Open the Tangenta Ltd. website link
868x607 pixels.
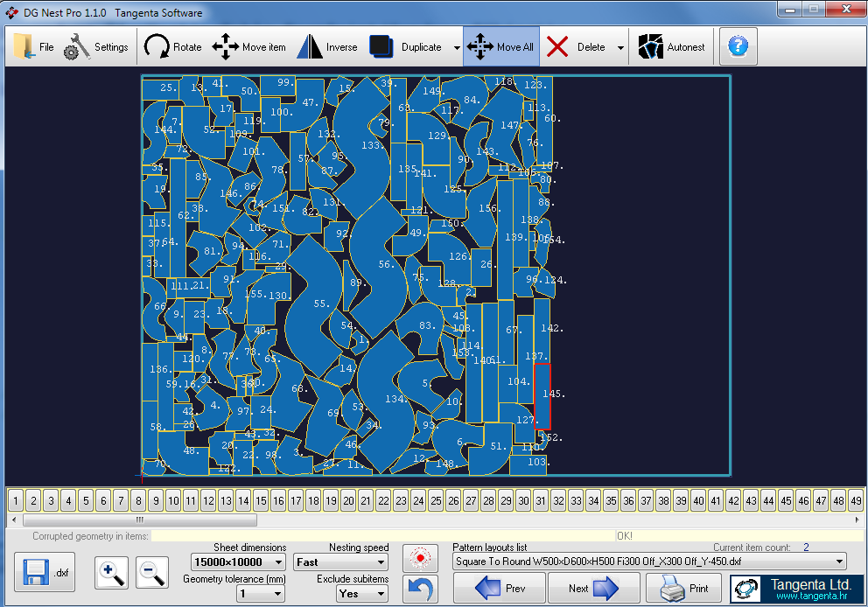796,588
